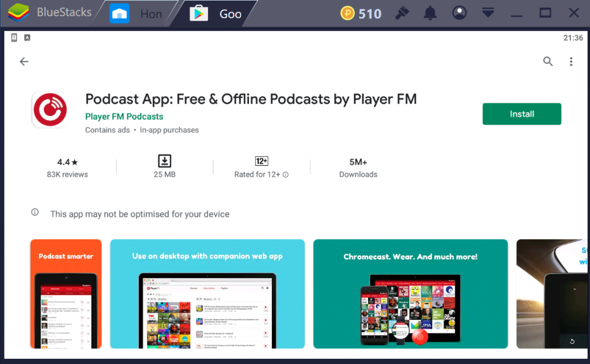Open the Podcast smarter screenshot
The height and width of the screenshot is (364, 590).
66,294
